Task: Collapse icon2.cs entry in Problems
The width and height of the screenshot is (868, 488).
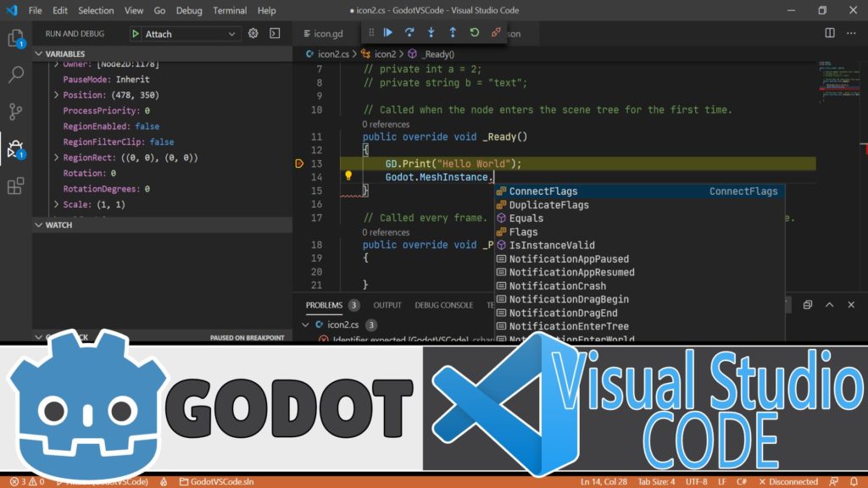Action: [x=305, y=324]
